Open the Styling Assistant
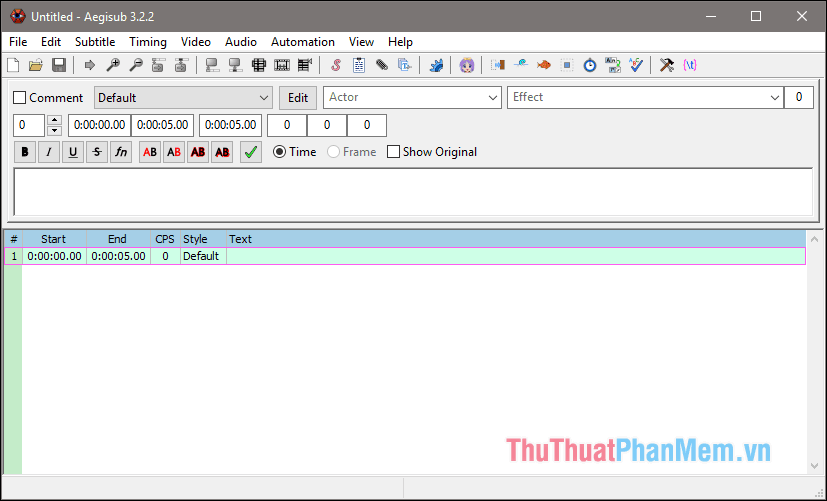The width and height of the screenshot is (827, 501). 521,65
